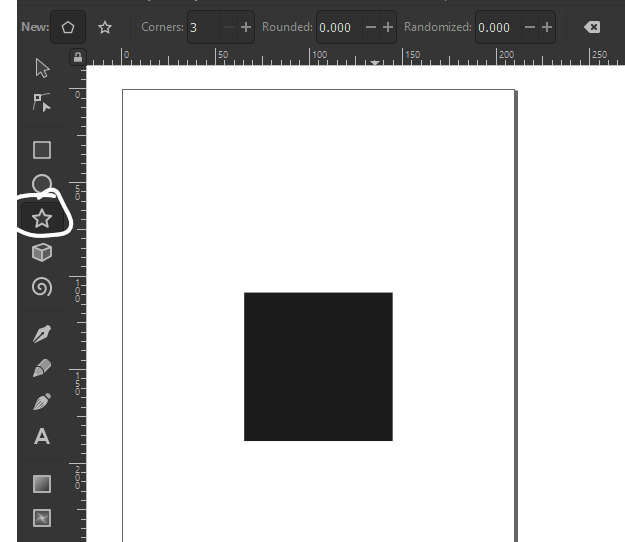This screenshot has height=542, width=625.
Task: Increase the Rounded value
Action: 388,27
